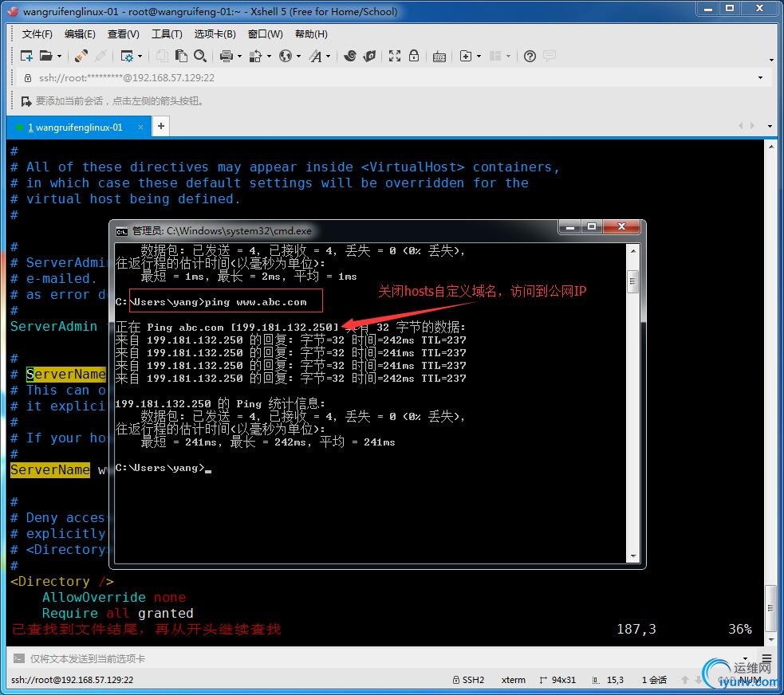Expand the New Tab toolbar dropdown arrow
The image size is (784, 695).
click(479, 56)
